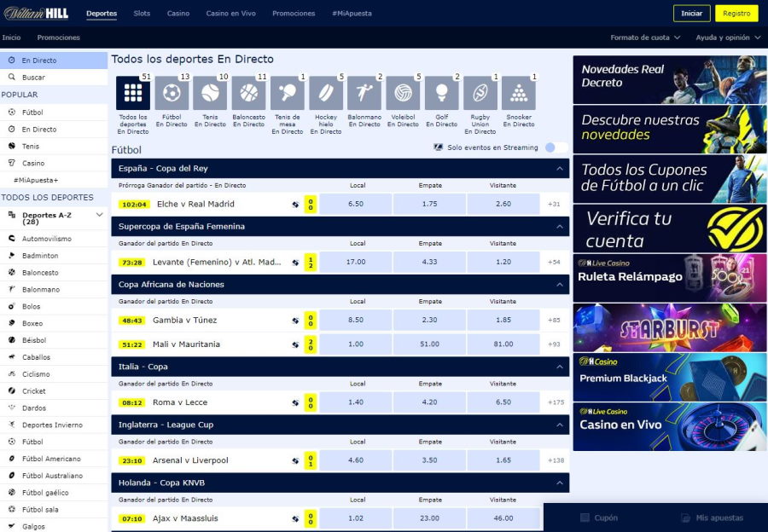This screenshot has height=532, width=768.
Task: Toggle Solo eventos en Streaming switch
Action: (x=556, y=147)
